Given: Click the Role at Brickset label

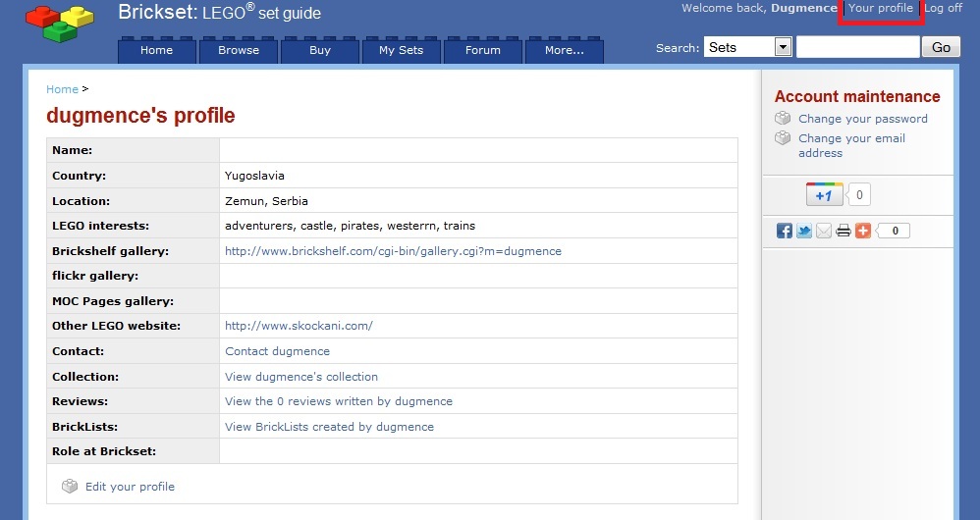Looking at the screenshot, I should pos(104,451).
